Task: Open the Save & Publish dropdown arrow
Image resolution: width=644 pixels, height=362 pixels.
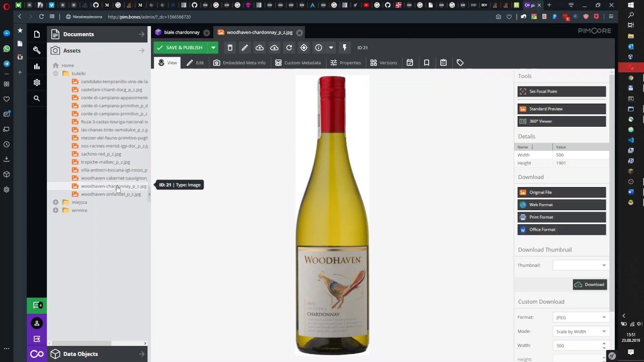Action: click(213, 48)
